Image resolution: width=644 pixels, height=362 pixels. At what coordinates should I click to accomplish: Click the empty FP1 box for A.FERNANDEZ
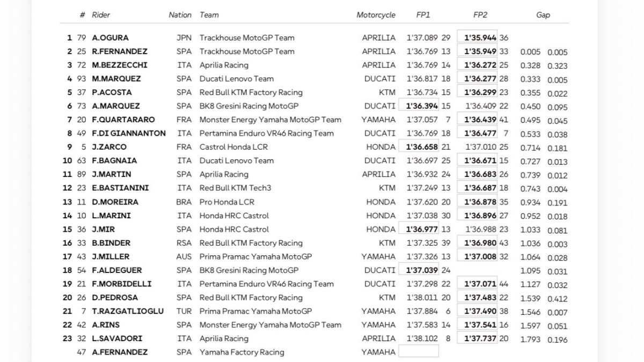point(419,352)
